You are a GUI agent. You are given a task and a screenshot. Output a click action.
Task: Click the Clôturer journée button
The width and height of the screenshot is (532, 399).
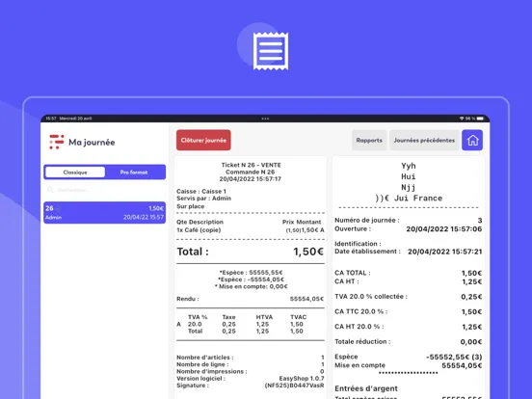203,140
